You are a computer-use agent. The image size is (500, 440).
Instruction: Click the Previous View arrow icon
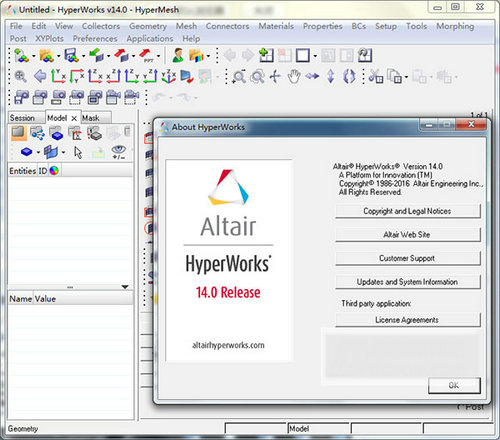click(x=40, y=77)
